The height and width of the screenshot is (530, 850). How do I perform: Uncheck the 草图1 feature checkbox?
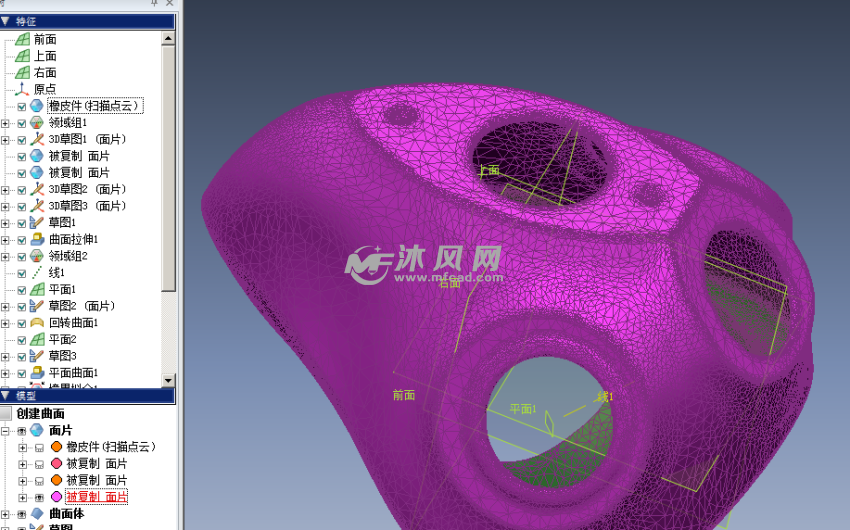coord(22,223)
